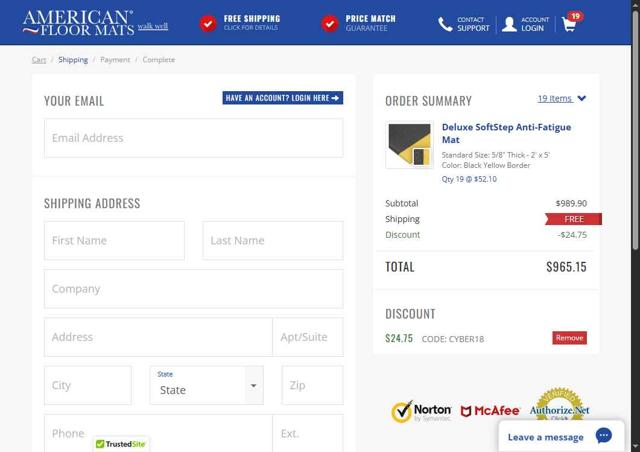Viewport: 640px width, 452px height.
Task: Click the Account Login person icon
Action: 509,24
